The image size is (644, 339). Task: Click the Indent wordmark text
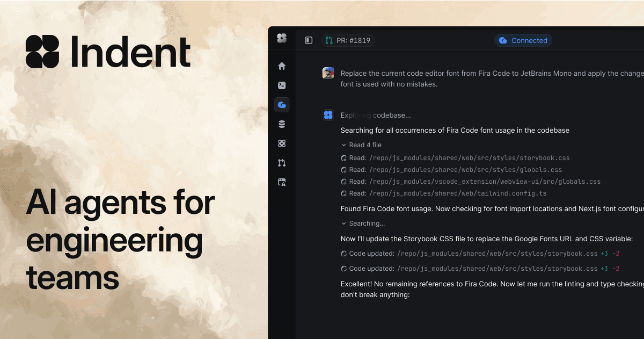[131, 52]
